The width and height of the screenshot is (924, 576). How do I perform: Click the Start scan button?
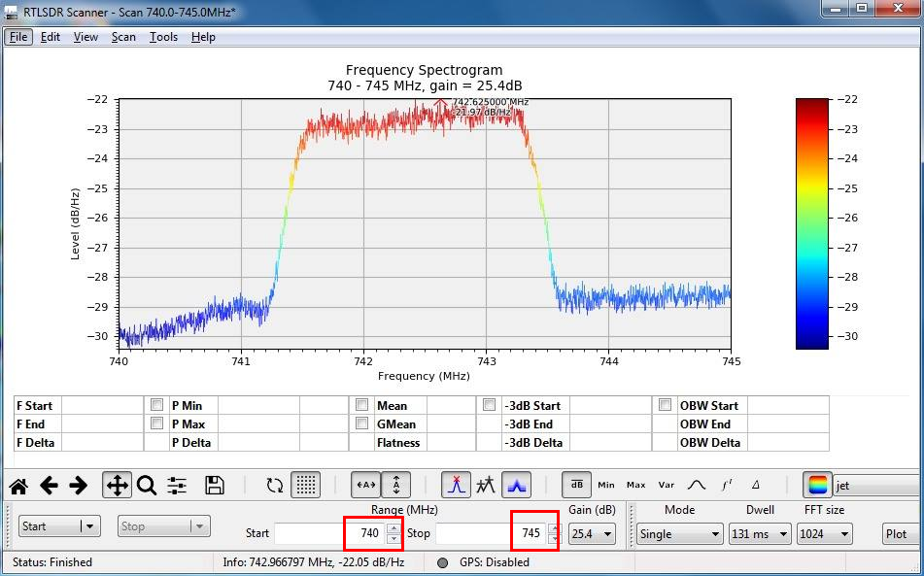pyautogui.click(x=59, y=526)
